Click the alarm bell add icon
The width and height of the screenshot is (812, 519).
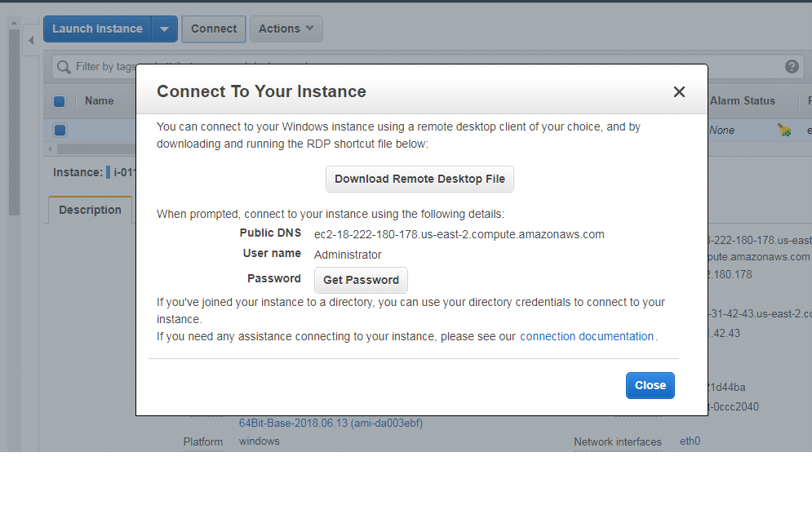click(x=784, y=130)
